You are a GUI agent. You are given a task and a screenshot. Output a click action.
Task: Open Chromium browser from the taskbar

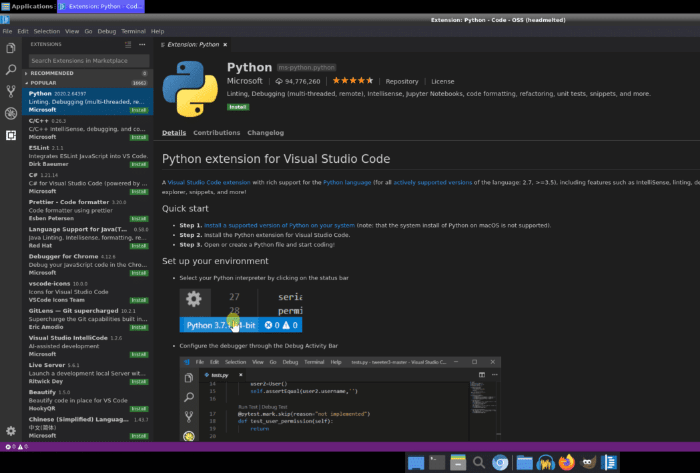click(500, 463)
